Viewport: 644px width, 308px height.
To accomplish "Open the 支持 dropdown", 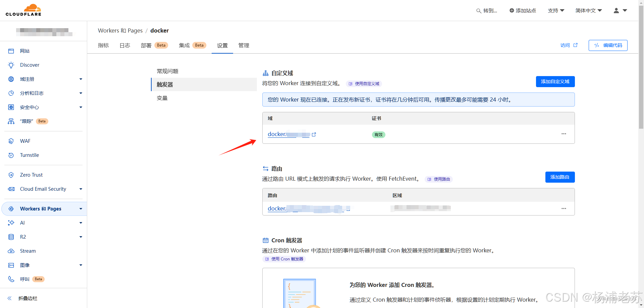I will 556,11.
